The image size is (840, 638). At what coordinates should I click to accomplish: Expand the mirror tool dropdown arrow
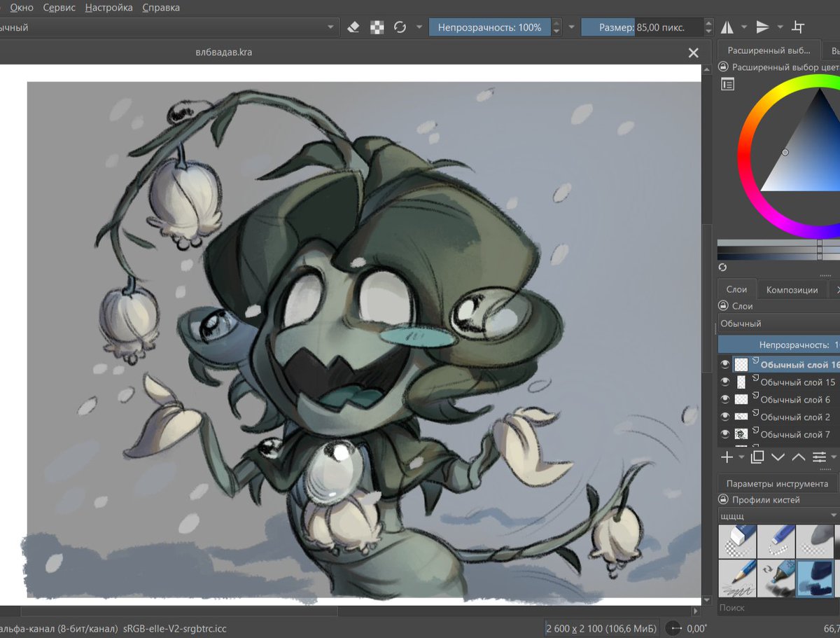pyautogui.click(x=744, y=26)
